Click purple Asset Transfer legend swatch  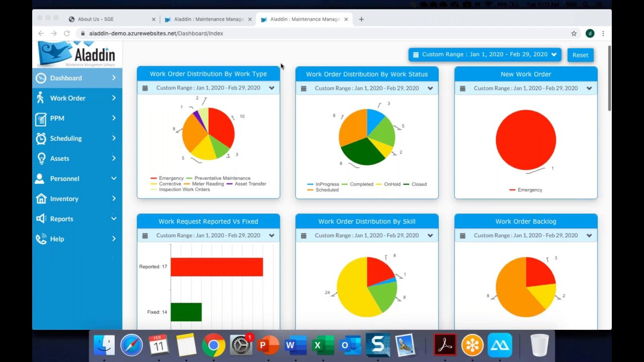[229, 184]
